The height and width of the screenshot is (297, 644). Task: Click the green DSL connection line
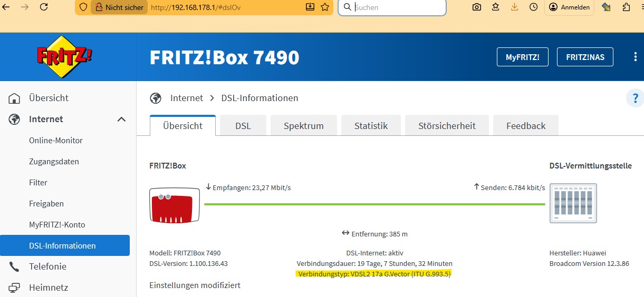pos(374,204)
